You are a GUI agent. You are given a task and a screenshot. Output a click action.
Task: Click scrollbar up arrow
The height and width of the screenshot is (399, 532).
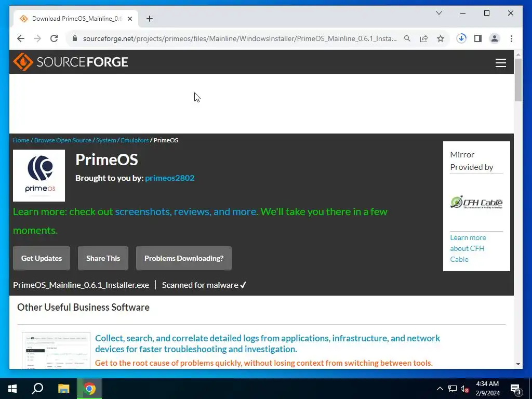point(518,54)
